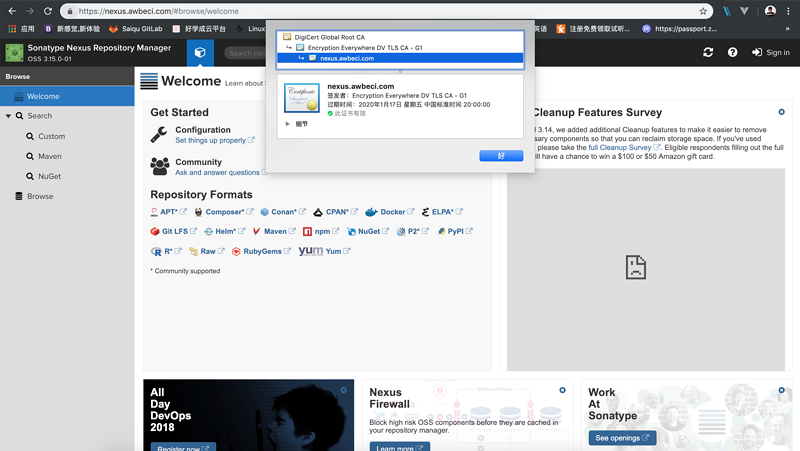Open the Conan format link
The height and width of the screenshot is (451, 800).
(283, 212)
